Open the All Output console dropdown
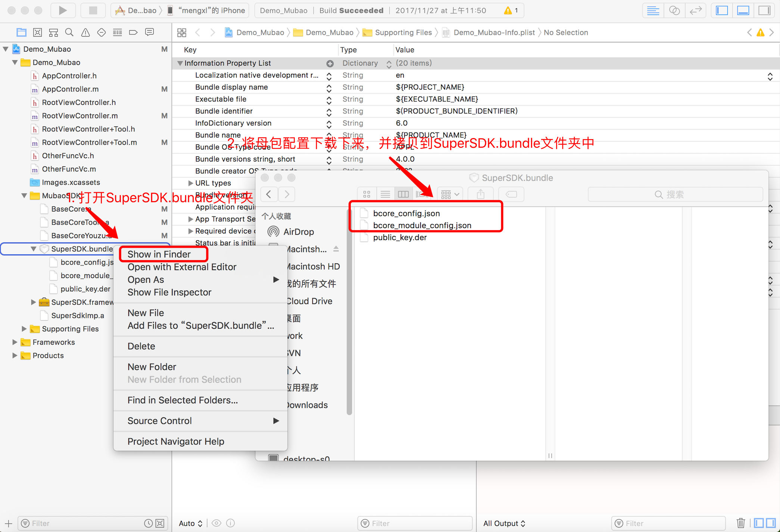The width and height of the screenshot is (780, 532). [x=504, y=523]
